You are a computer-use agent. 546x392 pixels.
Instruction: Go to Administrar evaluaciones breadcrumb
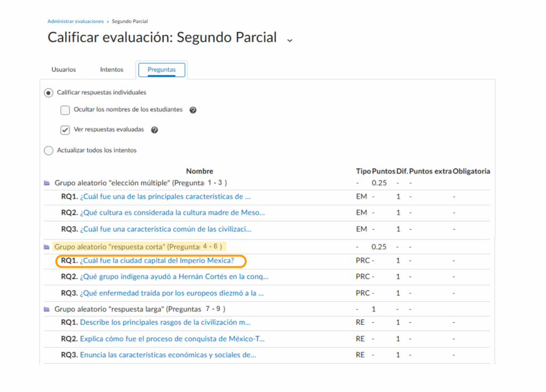[75, 21]
